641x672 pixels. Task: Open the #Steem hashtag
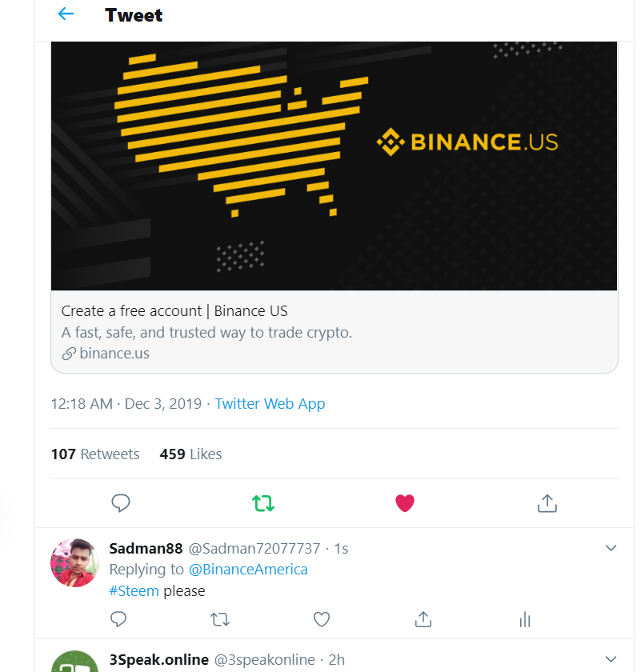coord(134,590)
